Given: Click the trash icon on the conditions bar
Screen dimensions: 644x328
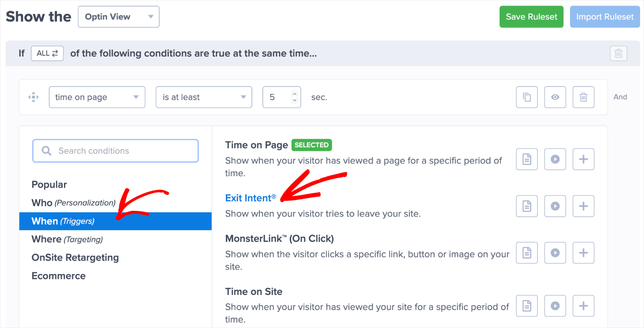Looking at the screenshot, I should pyautogui.click(x=618, y=53).
